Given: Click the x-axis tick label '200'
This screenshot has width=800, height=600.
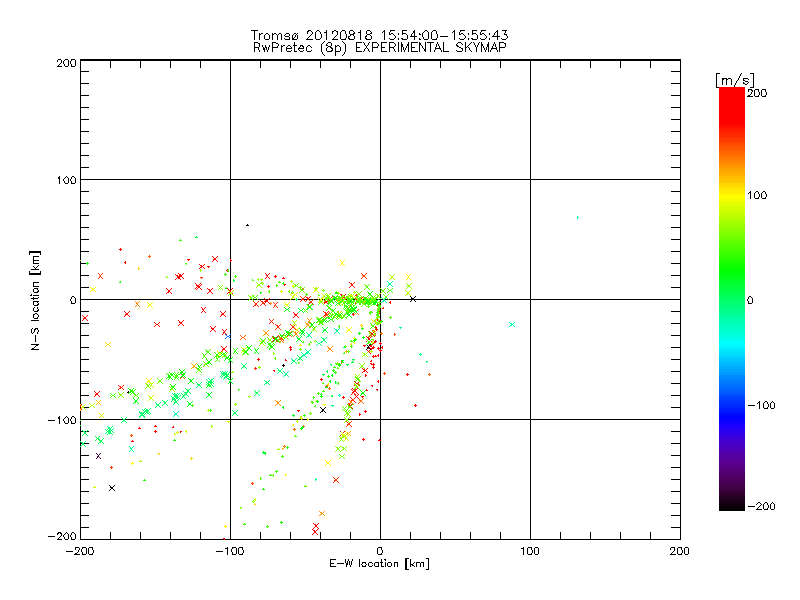Looking at the screenshot, I should 680,551.
